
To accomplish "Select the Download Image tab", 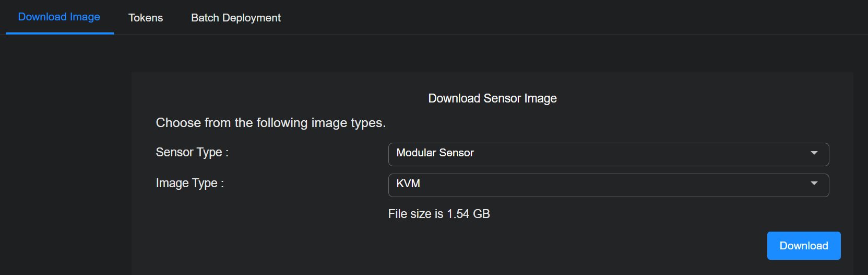I will (x=59, y=17).
